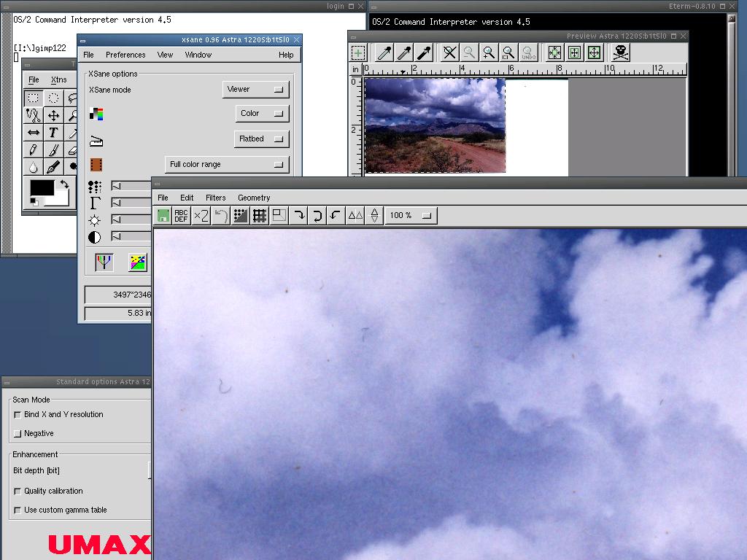Open the xsane Window menu
Image resolution: width=747 pixels, height=560 pixels.
click(198, 55)
